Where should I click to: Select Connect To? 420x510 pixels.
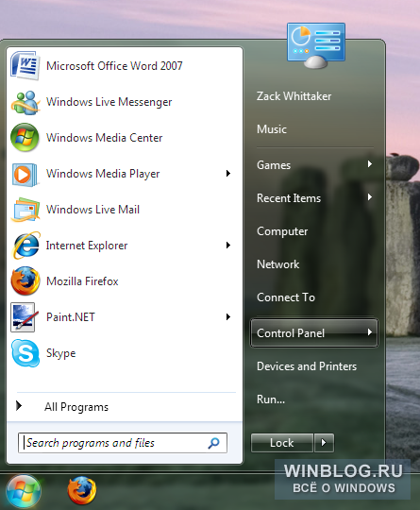[286, 297]
